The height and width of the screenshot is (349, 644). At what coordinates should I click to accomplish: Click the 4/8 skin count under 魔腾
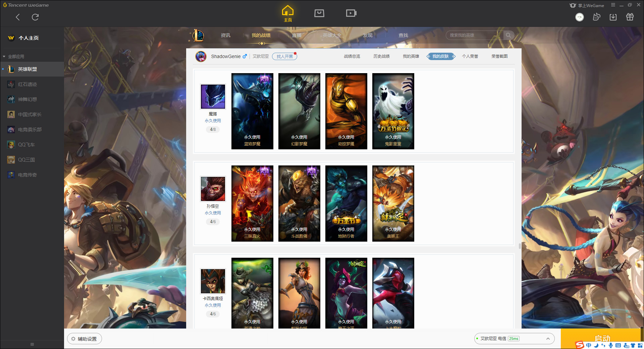point(213,130)
